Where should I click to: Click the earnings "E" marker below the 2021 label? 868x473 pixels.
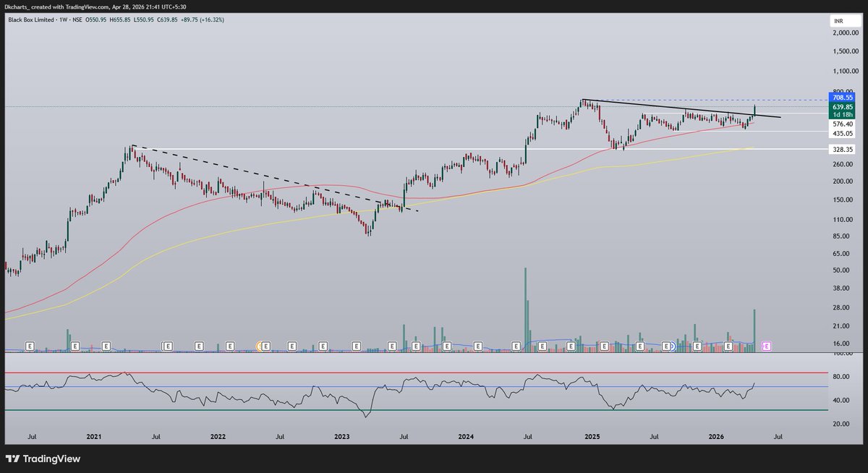click(x=106, y=346)
